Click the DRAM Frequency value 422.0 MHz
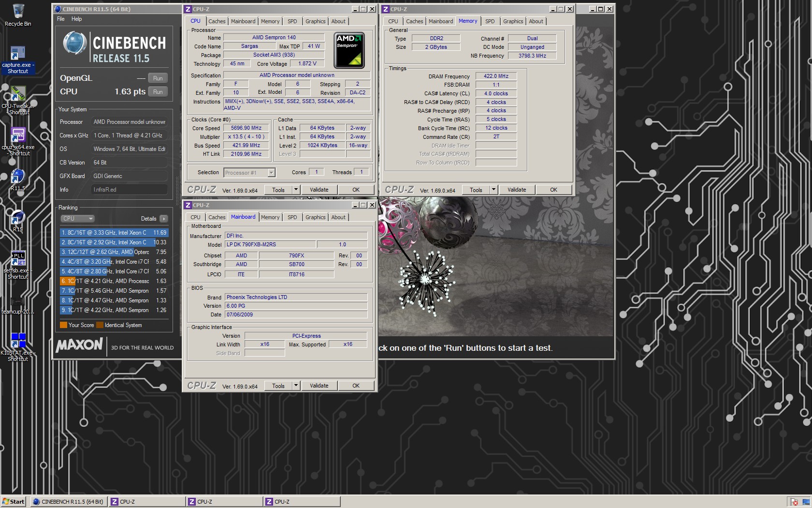The height and width of the screenshot is (508, 812). 496,76
